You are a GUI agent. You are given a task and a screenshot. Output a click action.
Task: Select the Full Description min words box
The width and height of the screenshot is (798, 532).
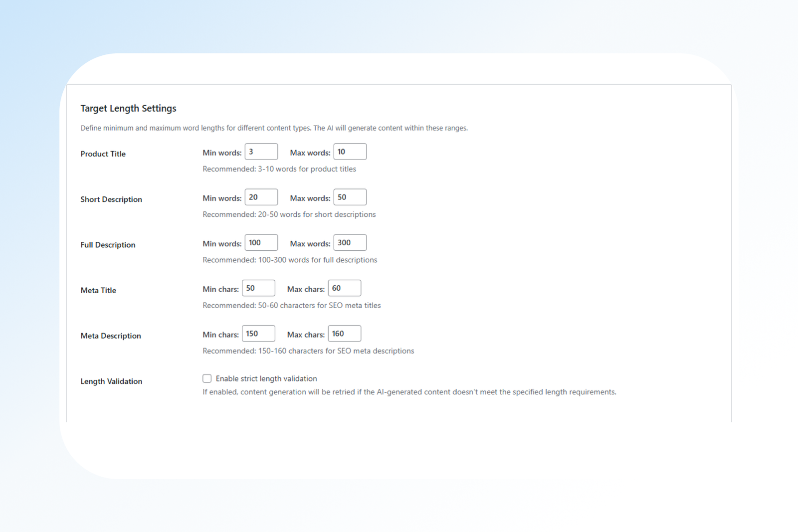pos(261,243)
